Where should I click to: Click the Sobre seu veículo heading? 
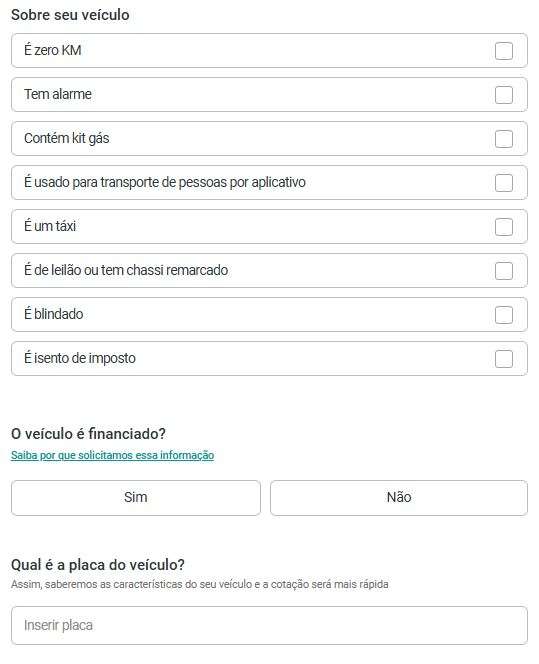[x=70, y=15]
